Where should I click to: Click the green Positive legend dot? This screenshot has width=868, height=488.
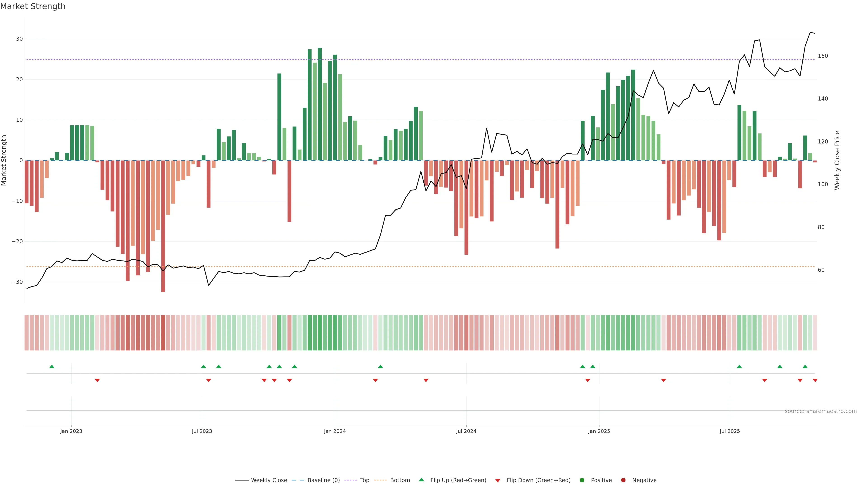pos(582,480)
